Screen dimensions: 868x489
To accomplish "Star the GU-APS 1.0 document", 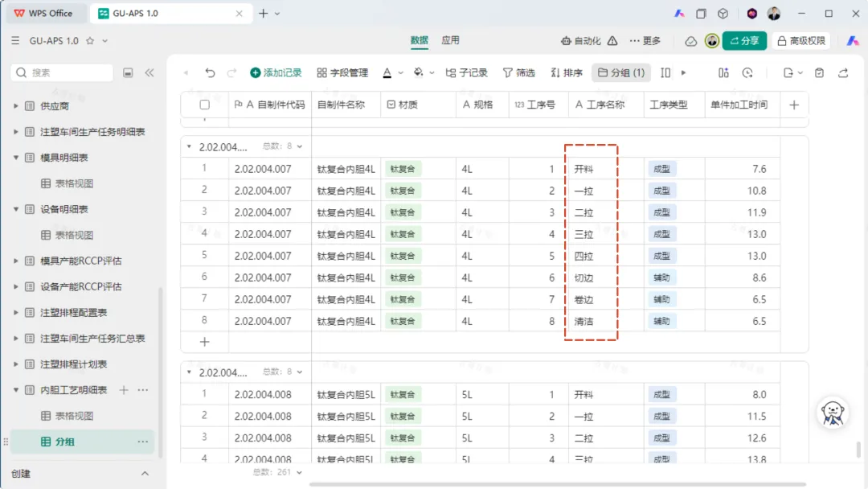I will (90, 41).
